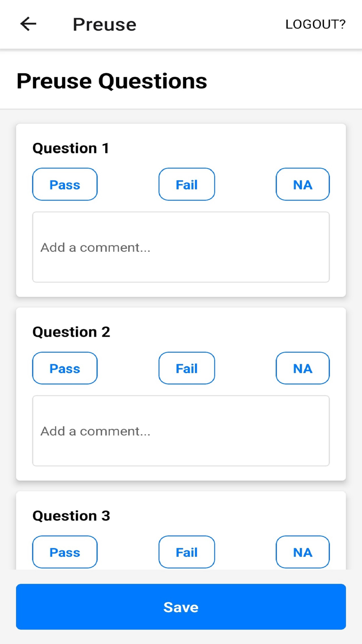Click the LOGOUT? link
Screen dimensions: 362x644
pyautogui.click(x=315, y=24)
